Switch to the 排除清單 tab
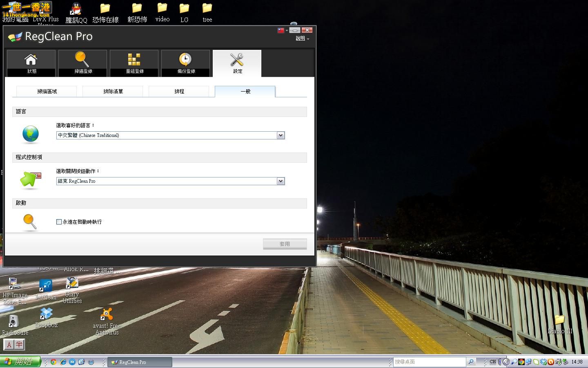 tap(113, 92)
